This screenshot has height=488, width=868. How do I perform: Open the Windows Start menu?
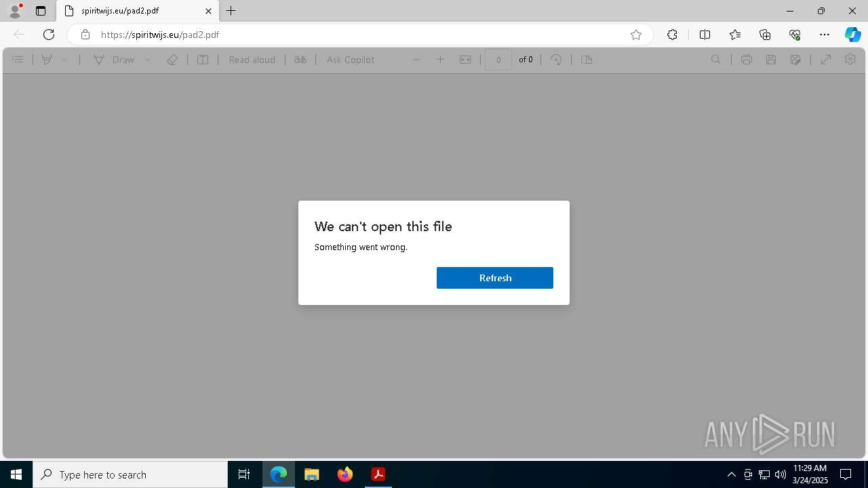click(x=16, y=474)
